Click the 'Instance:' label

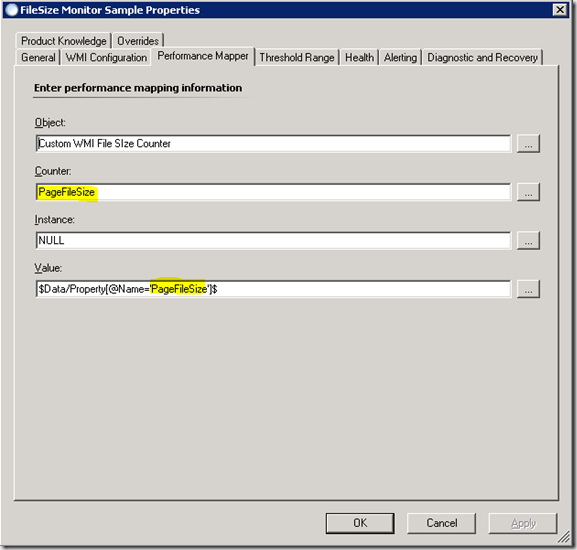click(54, 220)
